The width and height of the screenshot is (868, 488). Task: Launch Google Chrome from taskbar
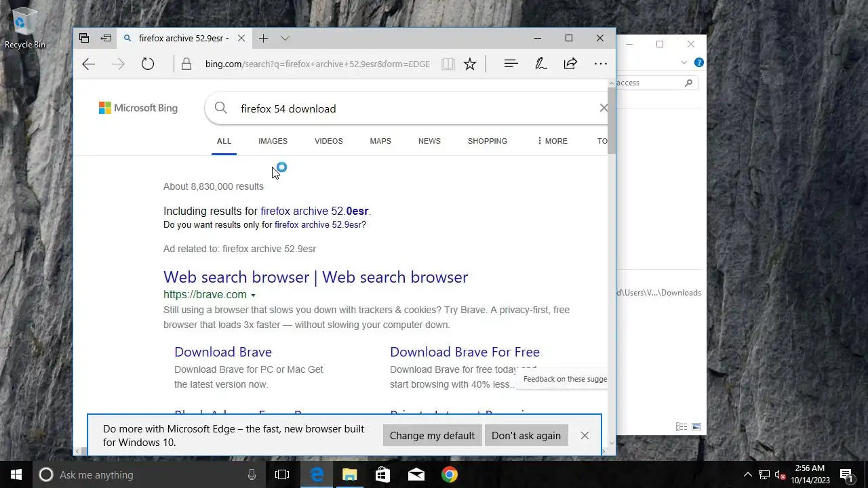pos(449,474)
